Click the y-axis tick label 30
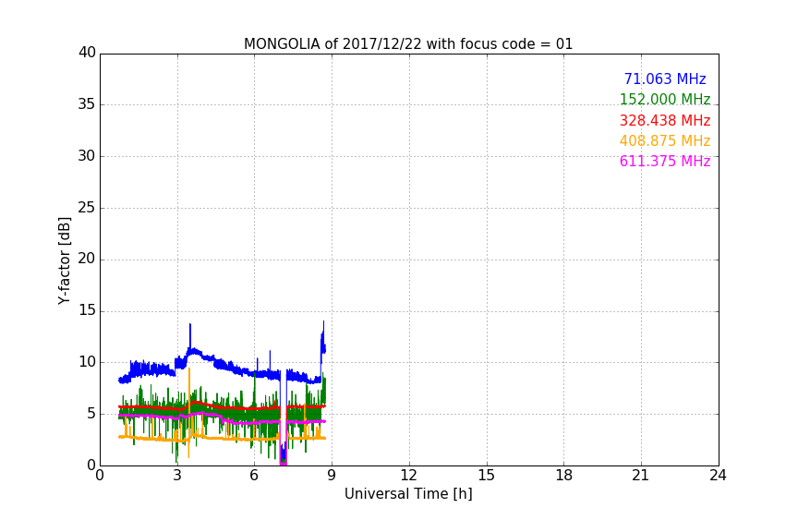798x532 pixels. click(x=87, y=156)
